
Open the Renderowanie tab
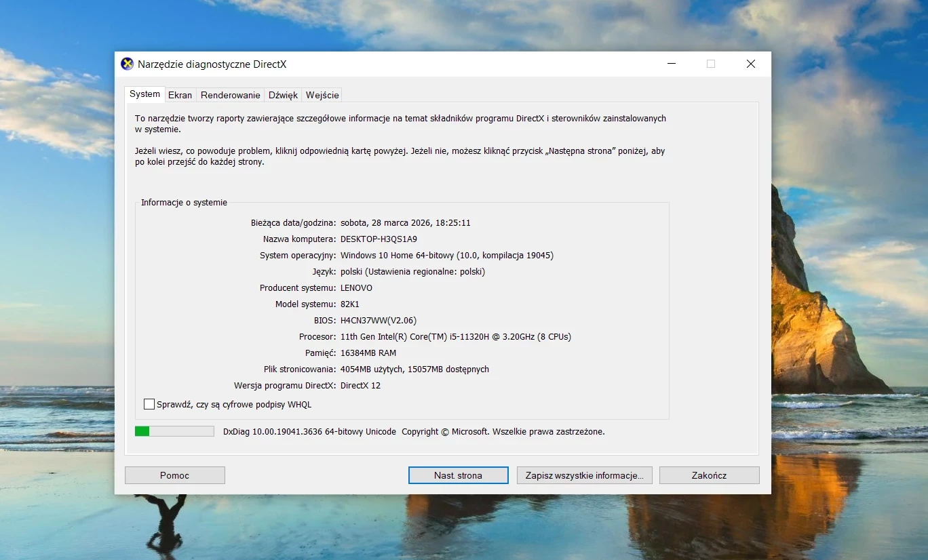coord(230,95)
